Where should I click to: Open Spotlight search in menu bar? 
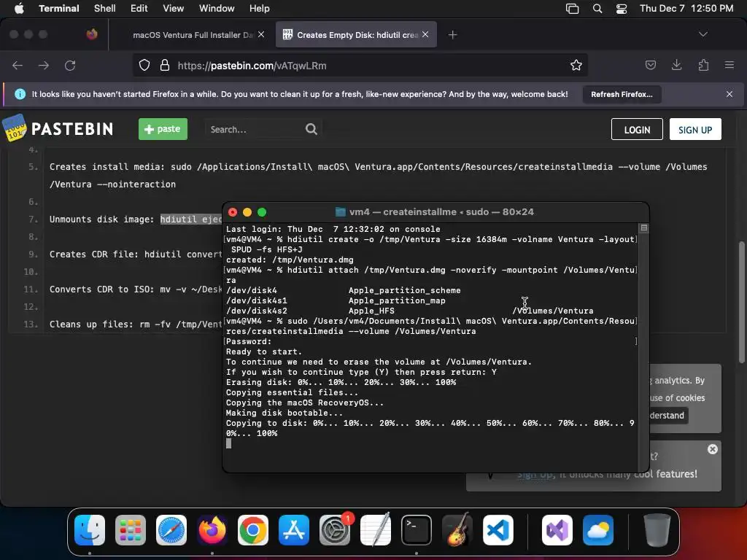[x=597, y=9]
